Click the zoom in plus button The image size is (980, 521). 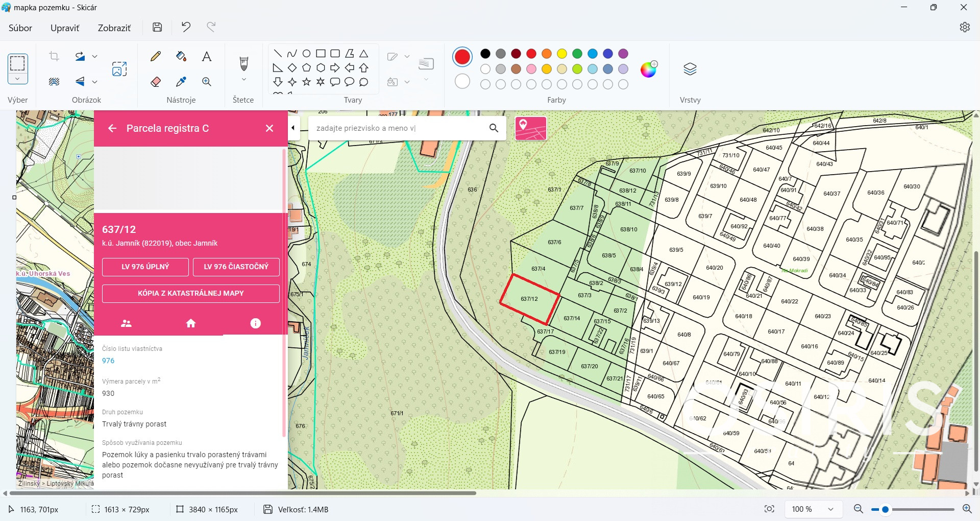tap(967, 509)
